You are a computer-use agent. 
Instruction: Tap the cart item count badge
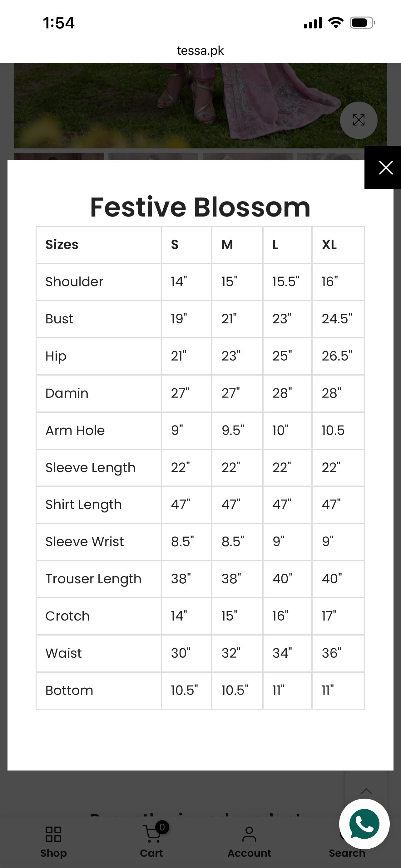coord(162,827)
